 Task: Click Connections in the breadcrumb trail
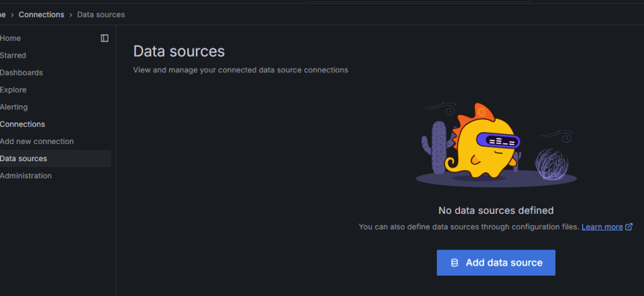click(x=41, y=14)
